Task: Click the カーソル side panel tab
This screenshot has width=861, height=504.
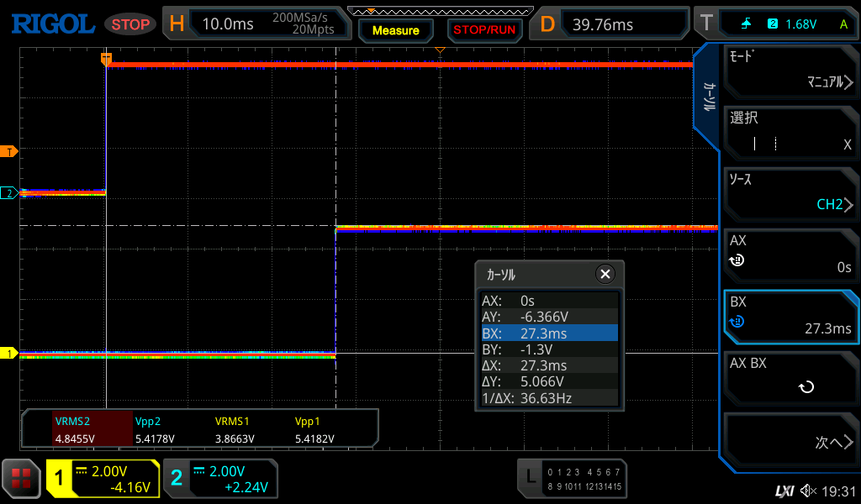Action: pos(709,97)
